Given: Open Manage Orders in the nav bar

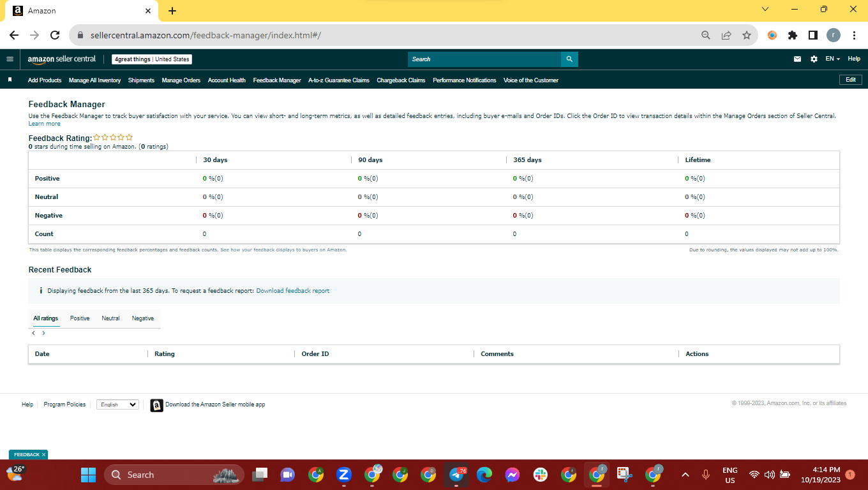Looking at the screenshot, I should [x=181, y=80].
